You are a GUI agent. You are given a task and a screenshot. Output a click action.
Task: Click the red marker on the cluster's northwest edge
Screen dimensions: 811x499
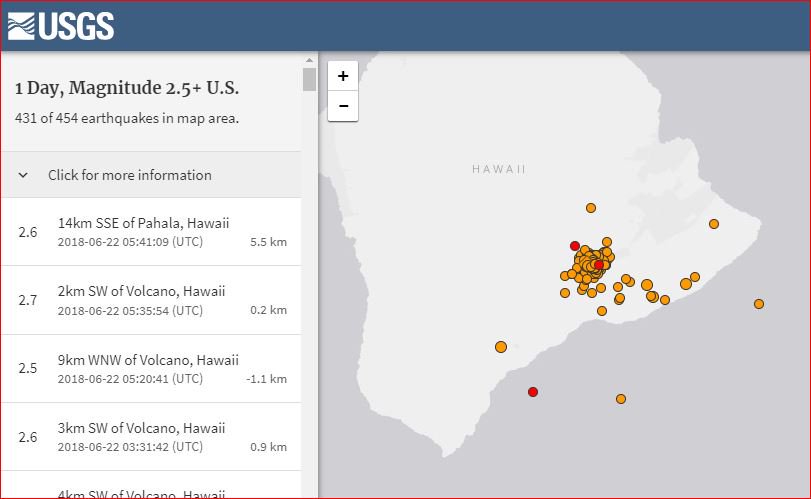[x=575, y=246]
